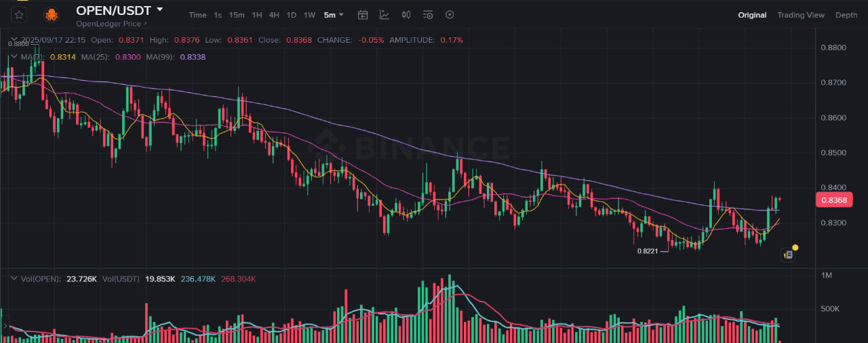Switch to the 4H interval
This screenshot has height=343, width=868.
click(x=274, y=15)
